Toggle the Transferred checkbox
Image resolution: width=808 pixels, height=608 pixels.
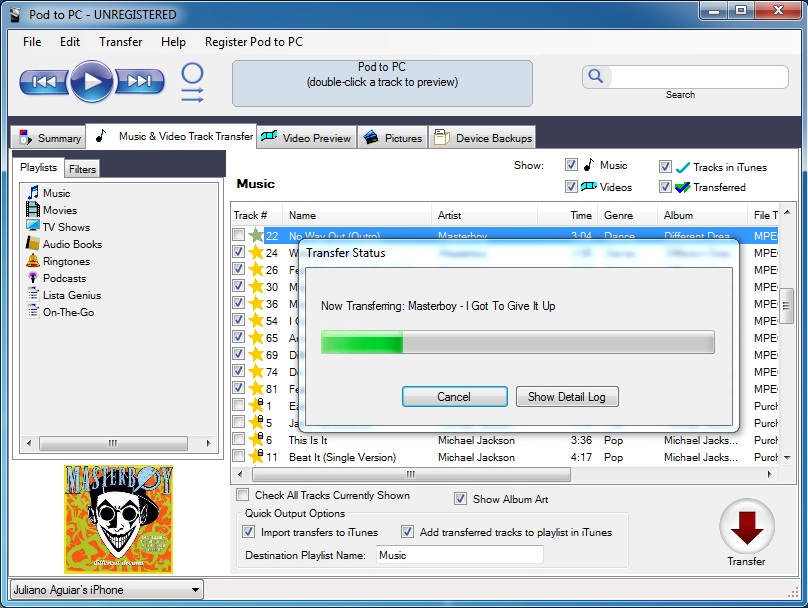click(665, 187)
